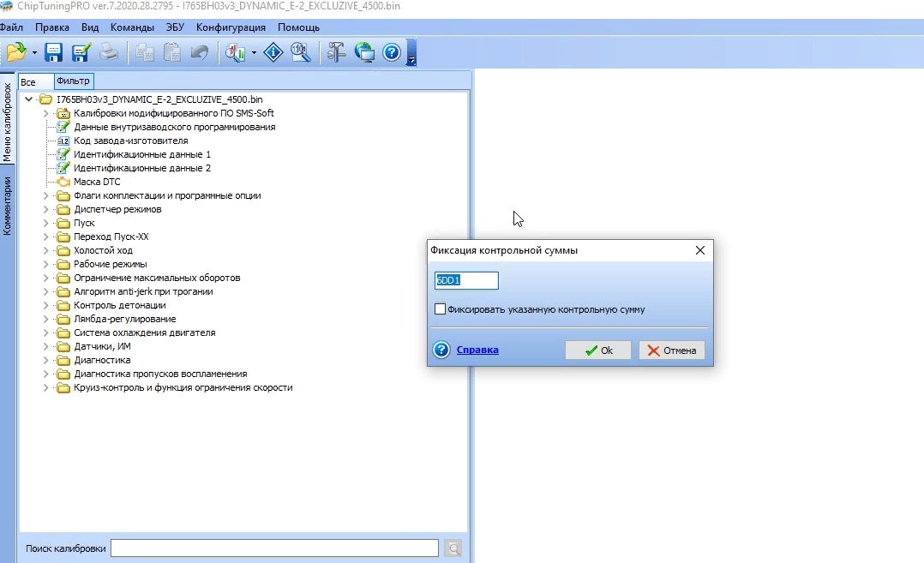
Task: Click the blue help icon in toolbar
Action: pyautogui.click(x=392, y=53)
